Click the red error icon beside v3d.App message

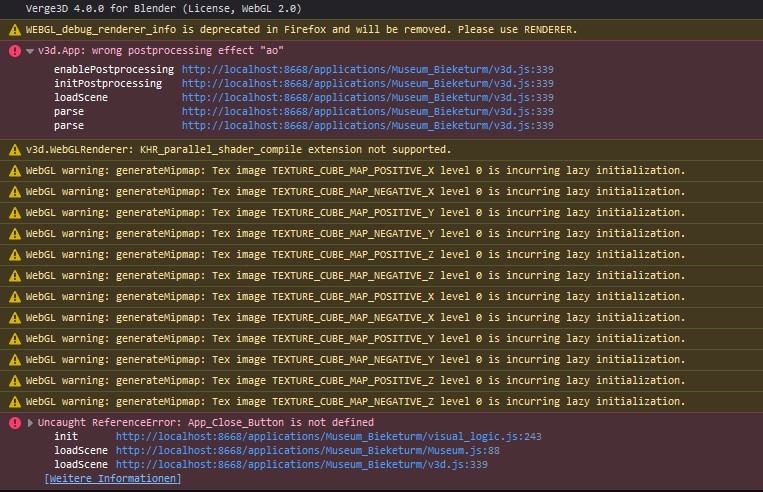click(15, 51)
